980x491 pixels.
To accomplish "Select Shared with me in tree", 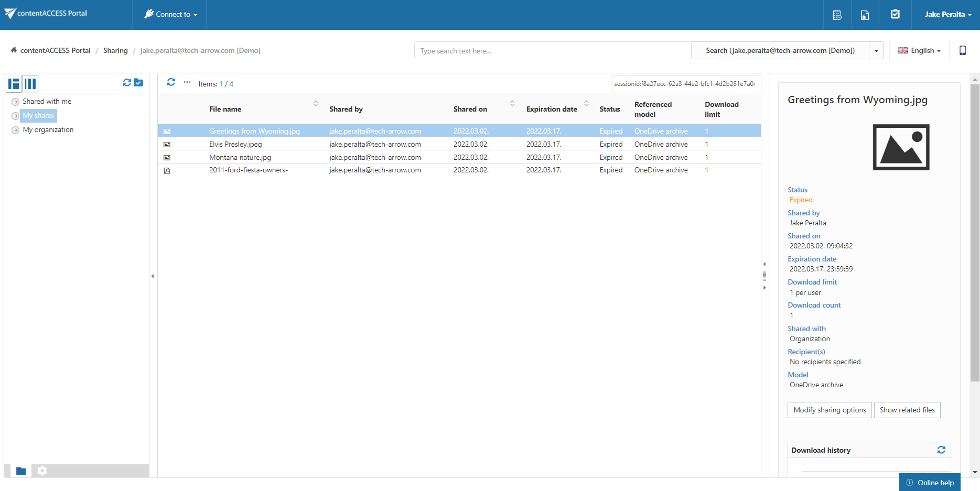I will click(47, 102).
